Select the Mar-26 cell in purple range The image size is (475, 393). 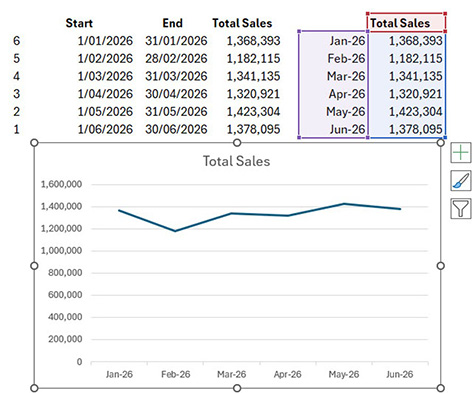pyautogui.click(x=333, y=76)
